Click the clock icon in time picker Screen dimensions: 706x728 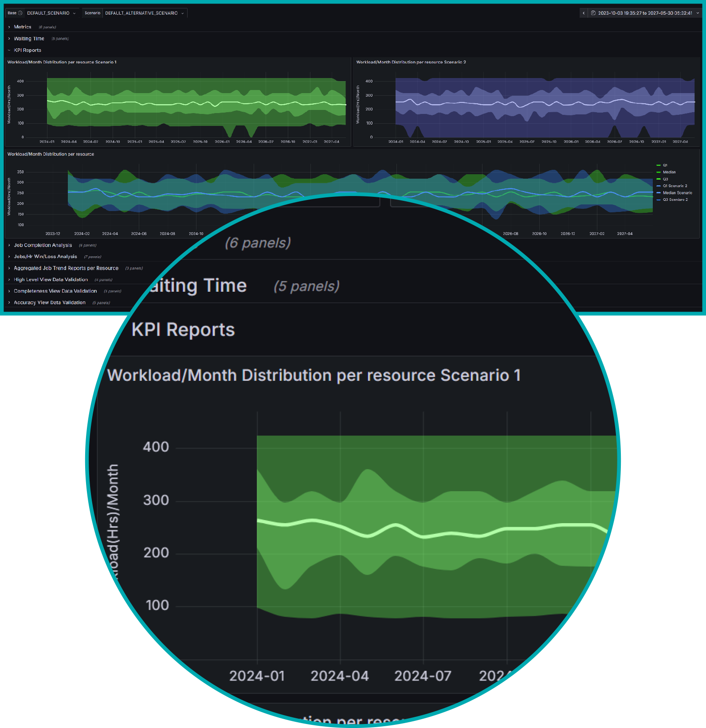[x=593, y=13]
